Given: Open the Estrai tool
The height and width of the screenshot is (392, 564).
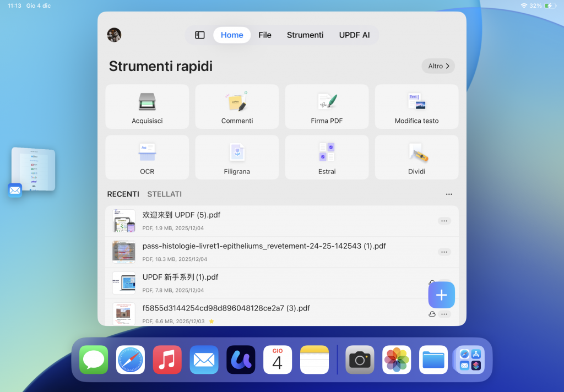Looking at the screenshot, I should click(x=327, y=157).
